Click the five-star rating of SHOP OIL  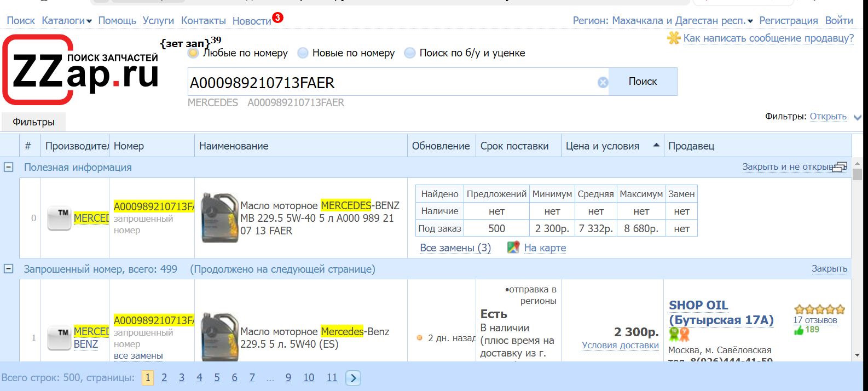(x=819, y=309)
